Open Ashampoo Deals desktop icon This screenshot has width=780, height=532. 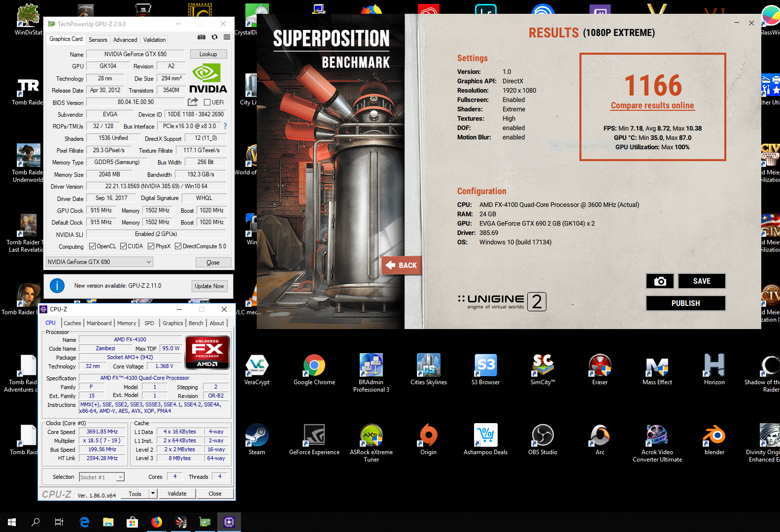coord(486,440)
